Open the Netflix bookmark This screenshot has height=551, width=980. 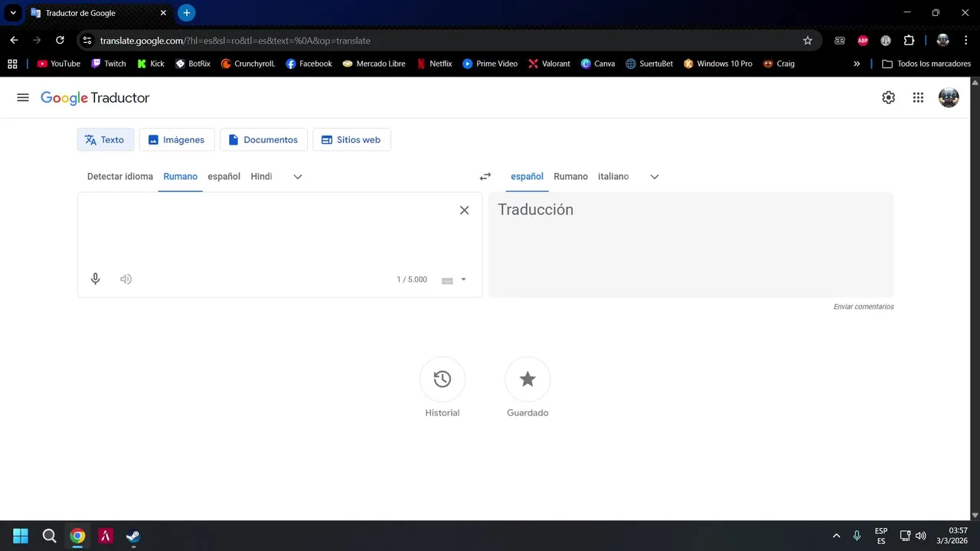435,64
